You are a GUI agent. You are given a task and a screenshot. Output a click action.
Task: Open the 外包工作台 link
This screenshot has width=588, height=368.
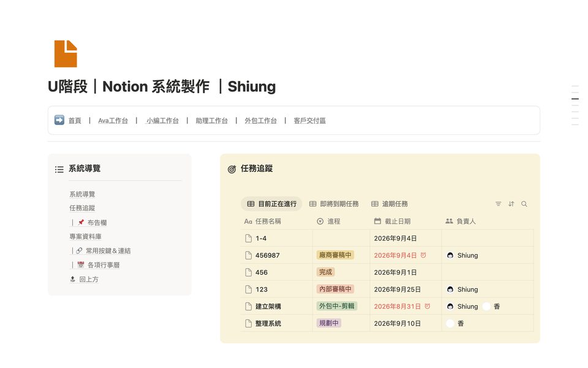pos(261,121)
